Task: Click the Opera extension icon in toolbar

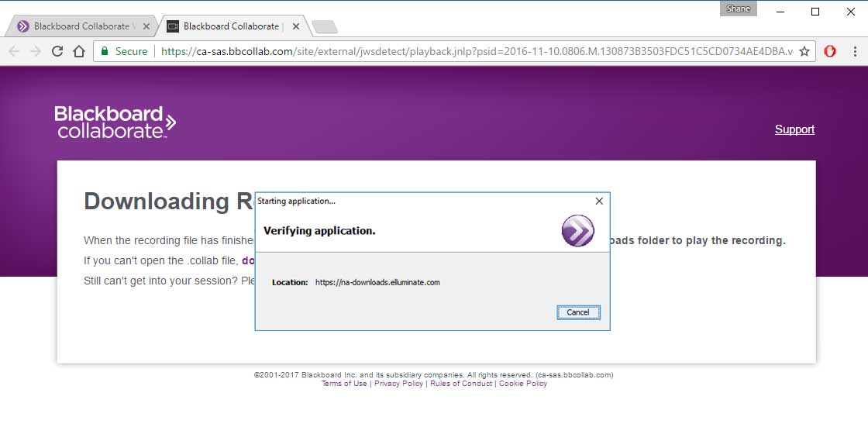Action: coord(830,51)
